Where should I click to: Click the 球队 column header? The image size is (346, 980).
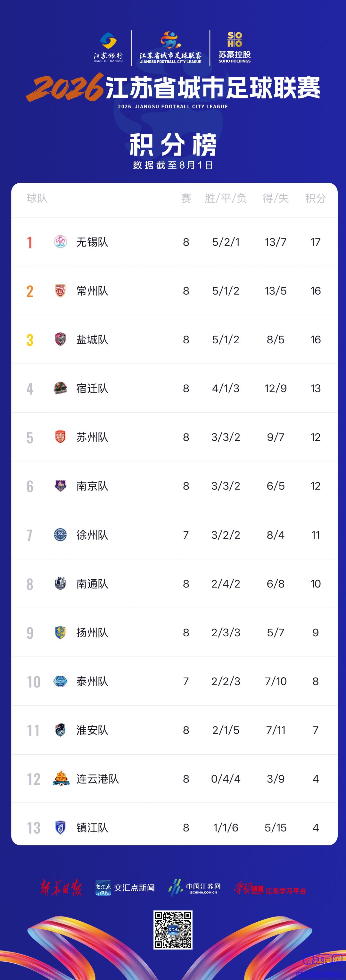pyautogui.click(x=37, y=198)
